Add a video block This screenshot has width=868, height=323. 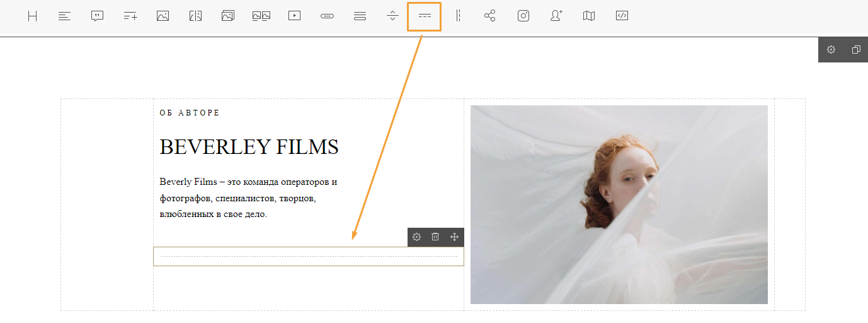pyautogui.click(x=294, y=16)
